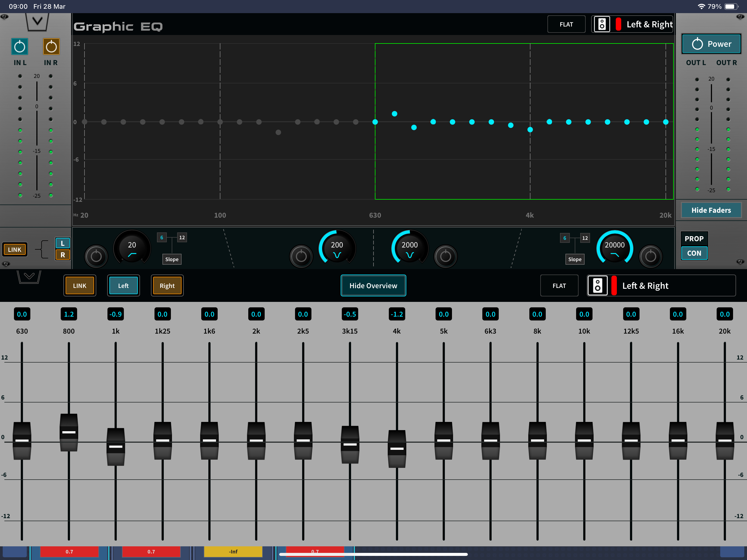Set low-pass slope to 6

click(565, 238)
